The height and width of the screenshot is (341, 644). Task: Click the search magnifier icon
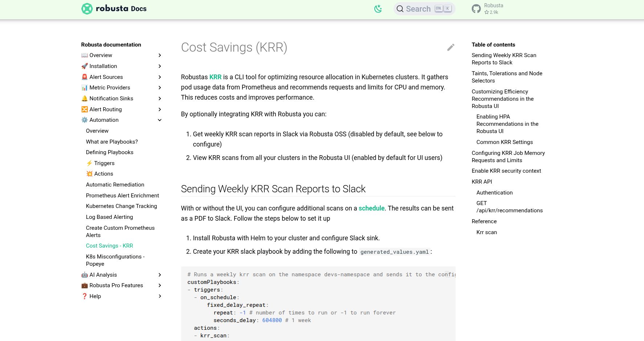point(400,9)
